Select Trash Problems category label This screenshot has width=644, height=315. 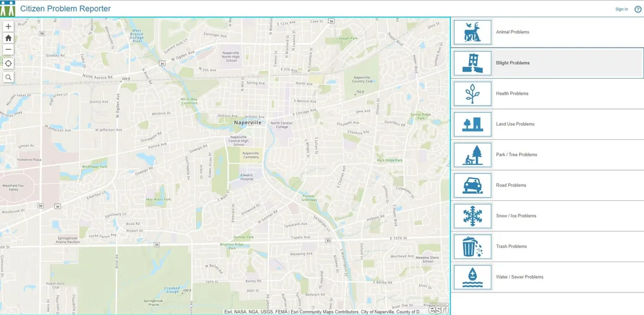pos(511,247)
